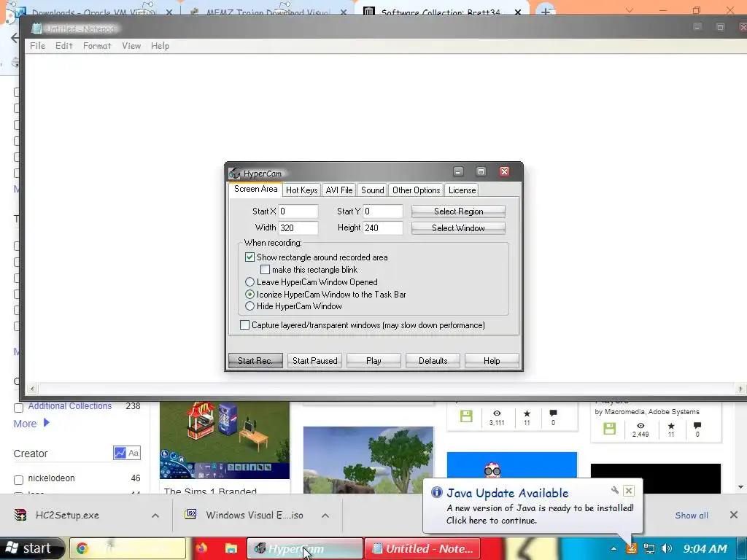Open The Sims 1 thumbnail
Screen dimensions: 747x560
225,440
